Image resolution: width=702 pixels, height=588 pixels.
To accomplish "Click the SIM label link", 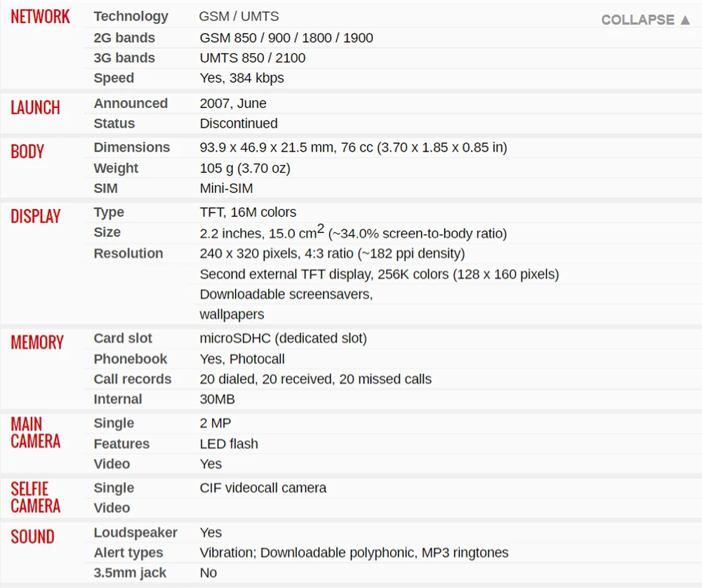I will 105,189.
